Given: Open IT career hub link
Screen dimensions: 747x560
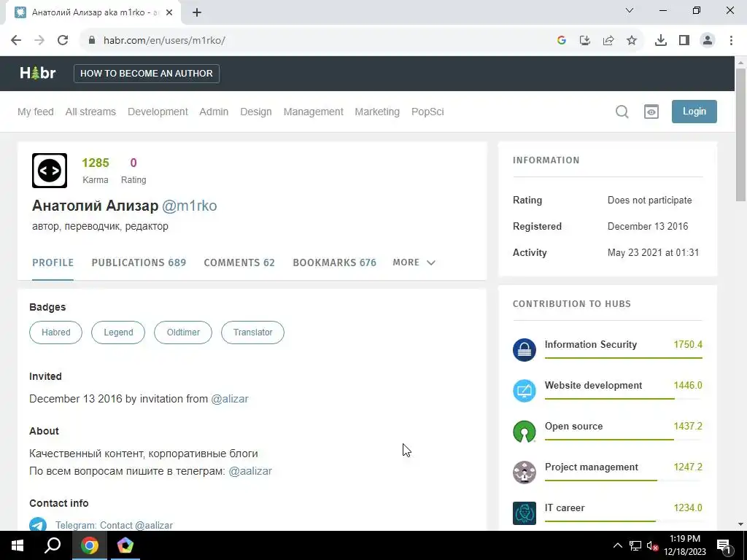Looking at the screenshot, I should pos(565,507).
